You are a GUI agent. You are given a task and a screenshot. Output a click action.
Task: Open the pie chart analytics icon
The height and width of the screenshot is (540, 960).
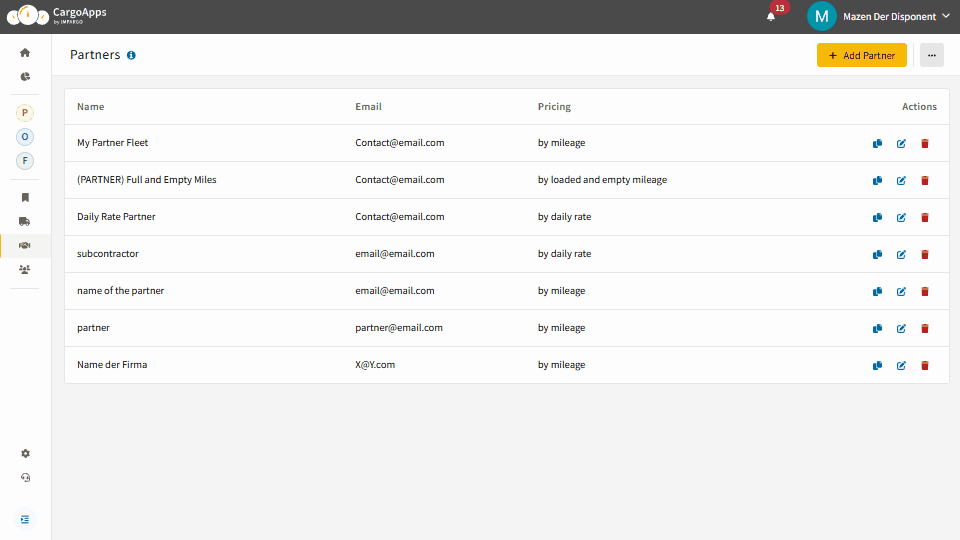click(25, 76)
